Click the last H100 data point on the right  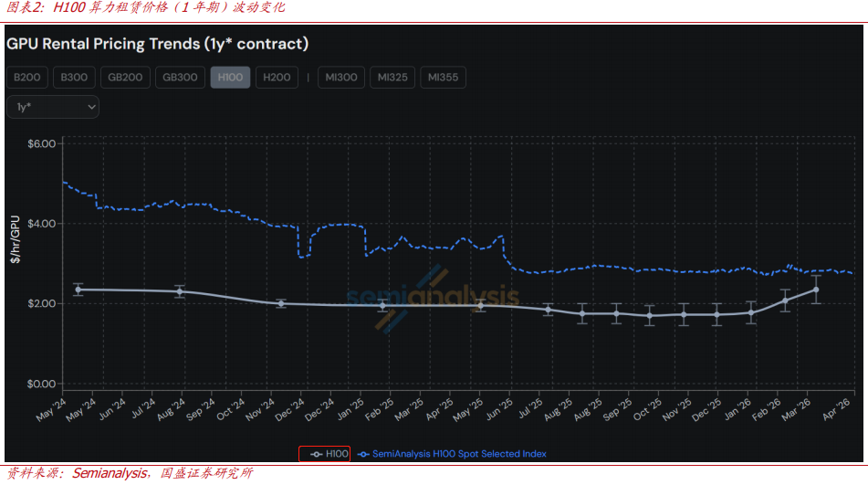(816, 290)
